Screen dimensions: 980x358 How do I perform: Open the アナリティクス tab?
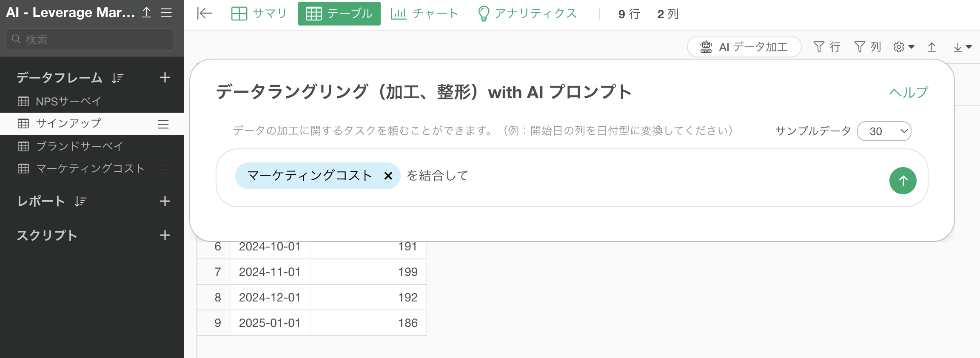(527, 14)
